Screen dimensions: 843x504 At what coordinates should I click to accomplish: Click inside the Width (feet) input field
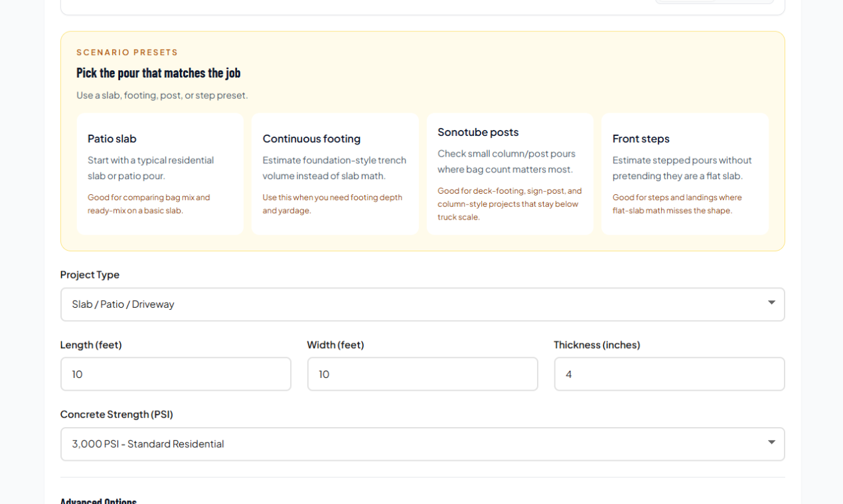tap(423, 373)
